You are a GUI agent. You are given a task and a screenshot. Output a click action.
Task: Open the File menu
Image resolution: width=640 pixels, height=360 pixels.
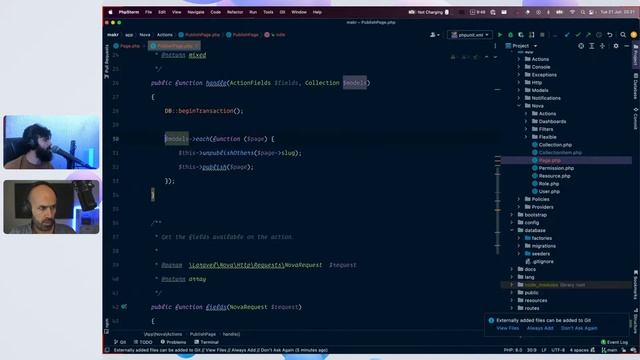click(x=149, y=12)
